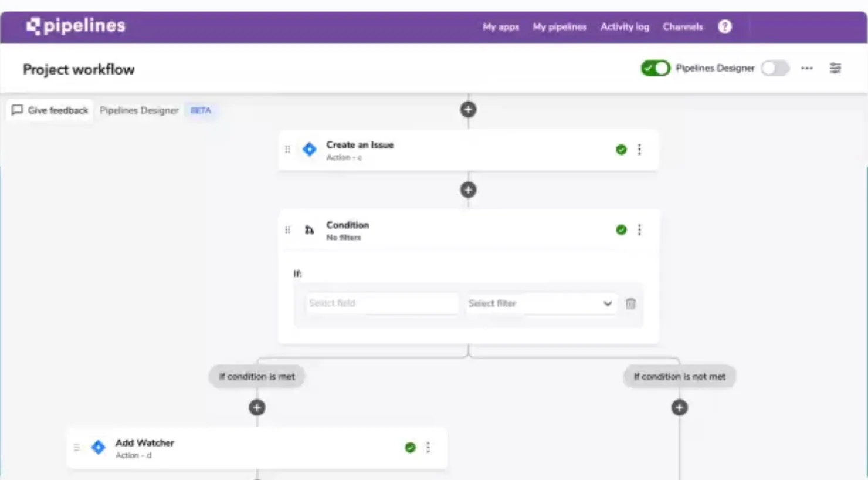
Task: Turn off the green pipeline enabled toggle
Action: [x=655, y=68]
